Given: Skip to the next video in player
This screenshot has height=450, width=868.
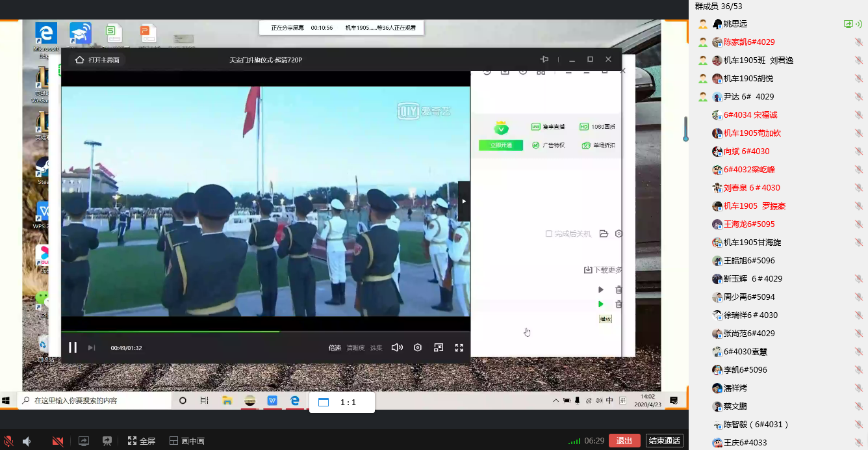Looking at the screenshot, I should (92, 348).
